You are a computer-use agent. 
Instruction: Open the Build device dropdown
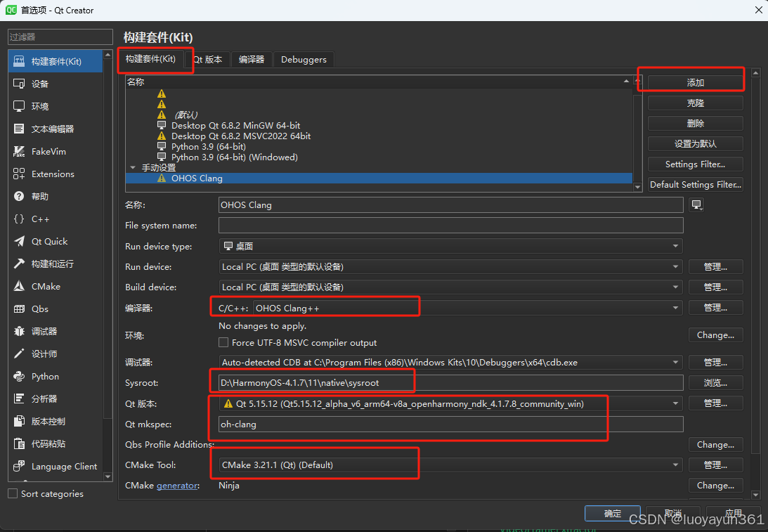point(450,287)
